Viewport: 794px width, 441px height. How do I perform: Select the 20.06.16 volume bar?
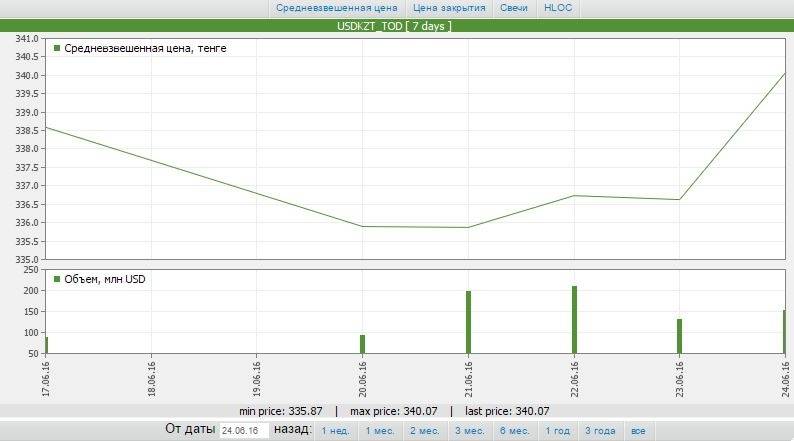pyautogui.click(x=362, y=344)
